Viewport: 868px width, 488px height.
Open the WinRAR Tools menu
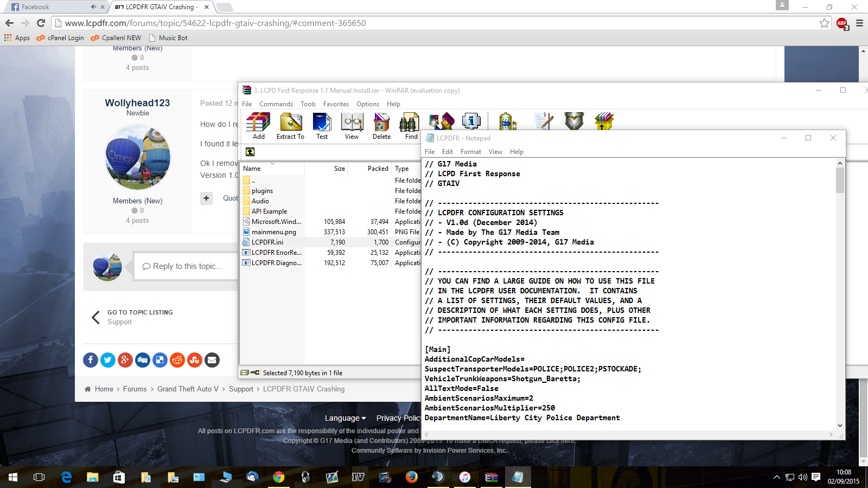tap(308, 104)
